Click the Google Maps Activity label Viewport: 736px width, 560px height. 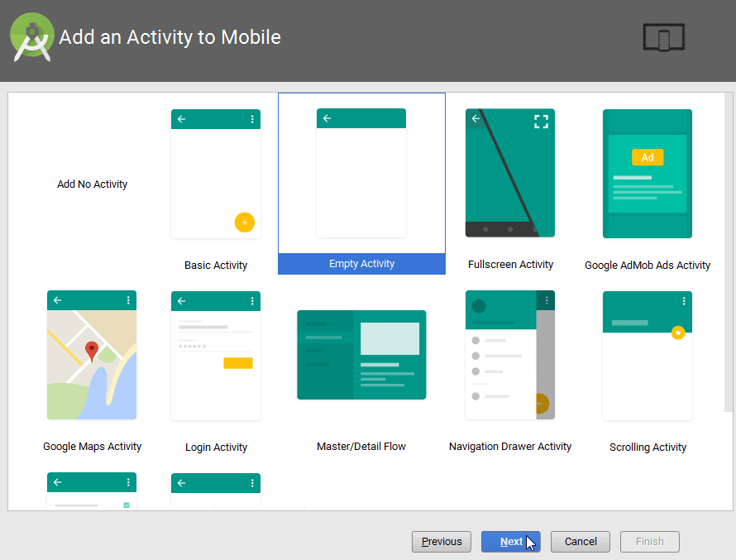pyautogui.click(x=92, y=447)
